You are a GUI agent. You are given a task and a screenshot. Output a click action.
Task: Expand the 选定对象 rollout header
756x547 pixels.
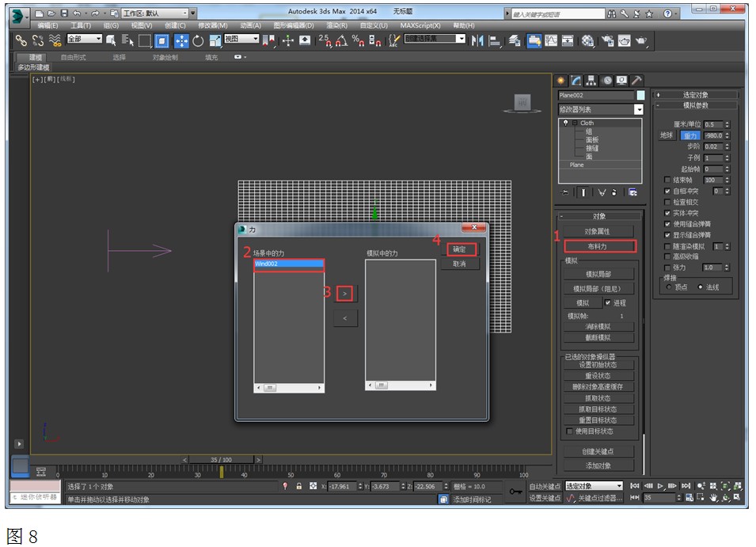(695, 95)
